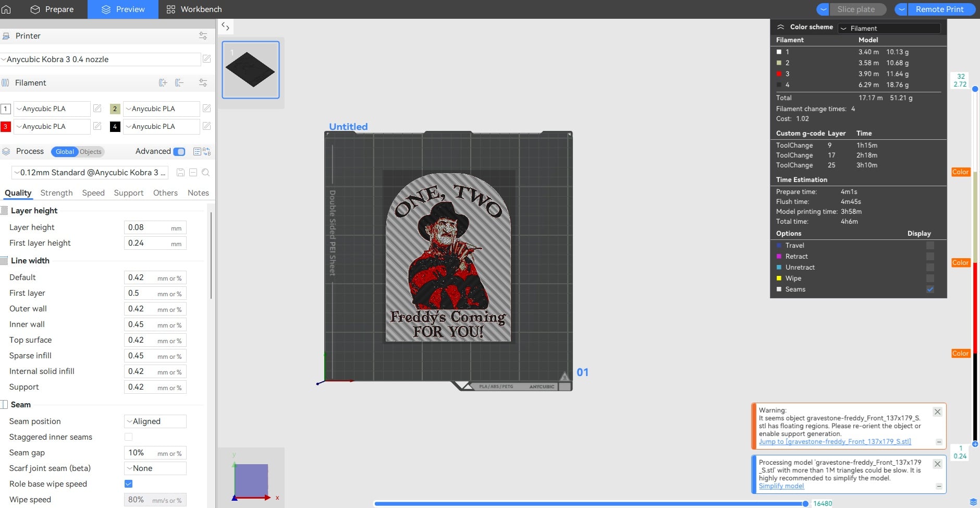Select Objects process mode

[x=91, y=152]
